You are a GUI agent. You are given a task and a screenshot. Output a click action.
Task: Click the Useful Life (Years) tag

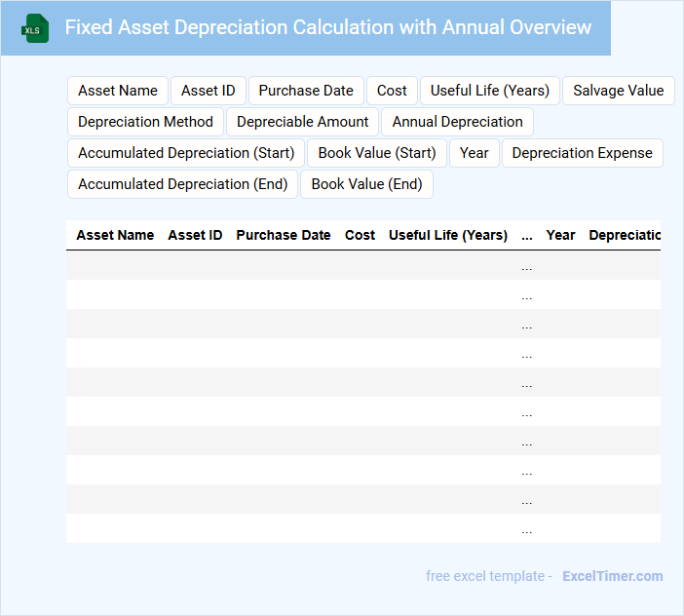[x=490, y=91]
